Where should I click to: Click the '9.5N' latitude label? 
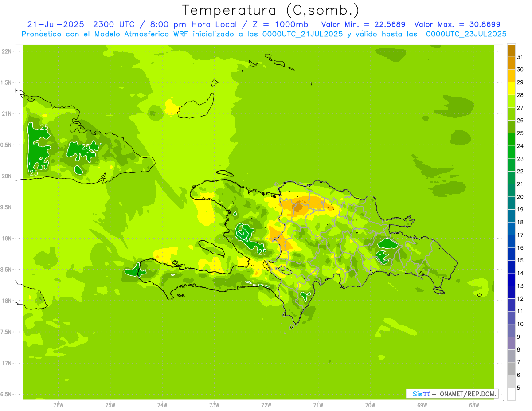[x=7, y=207]
